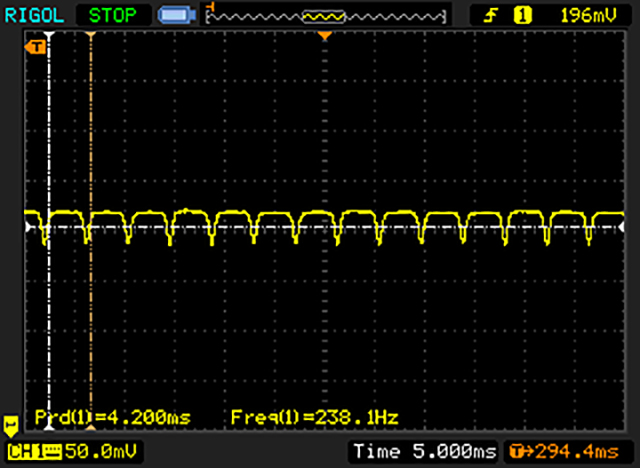Click the Time 5.000ms timebase readout
Viewport: 640px width, 468px height.
click(425, 452)
